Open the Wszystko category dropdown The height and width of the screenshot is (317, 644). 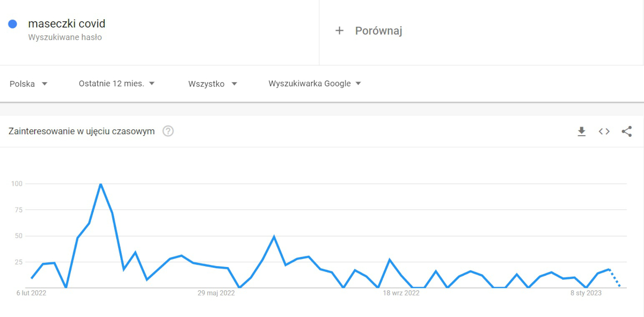[x=213, y=84]
